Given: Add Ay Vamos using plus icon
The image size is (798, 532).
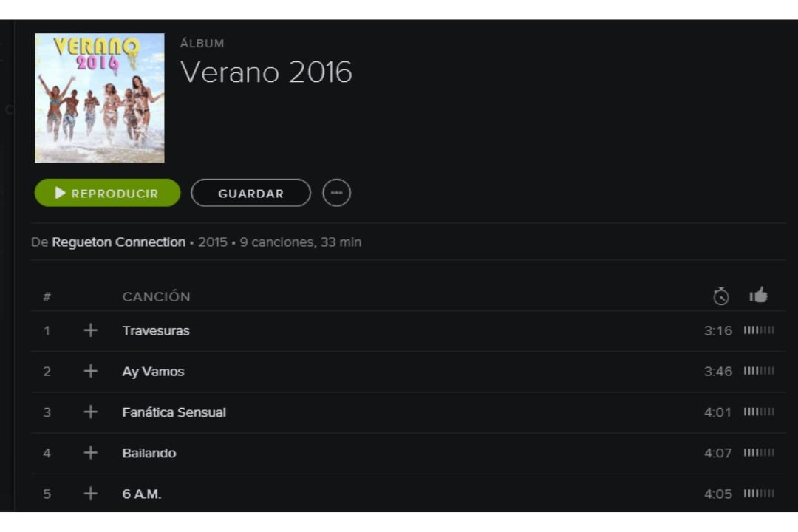Looking at the screenshot, I should (x=91, y=371).
